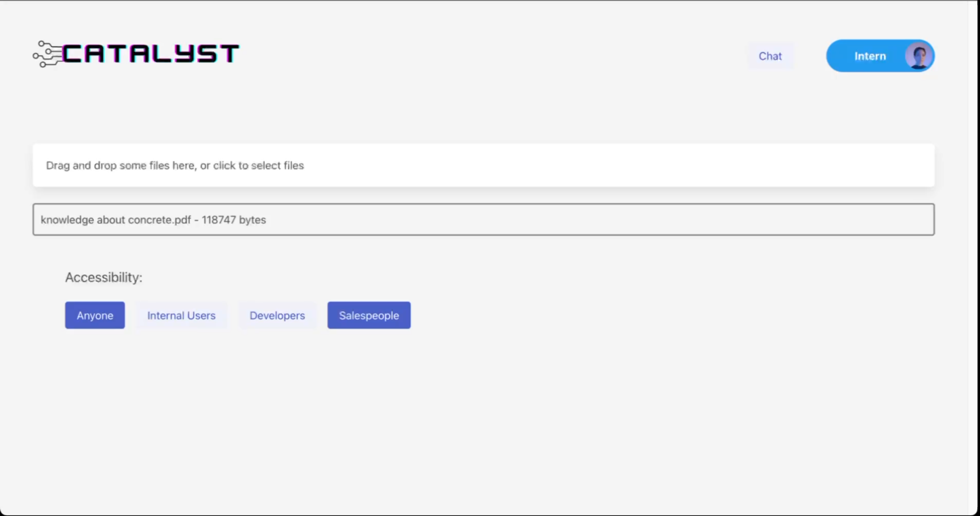This screenshot has width=980, height=516.
Task: Disable Salespeople accessibility option
Action: coord(368,315)
